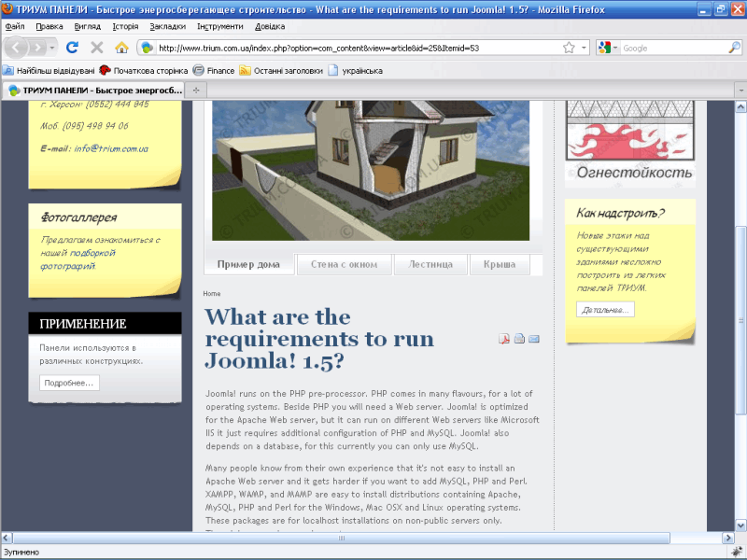Switch to the Стена с окном tab

click(344, 264)
